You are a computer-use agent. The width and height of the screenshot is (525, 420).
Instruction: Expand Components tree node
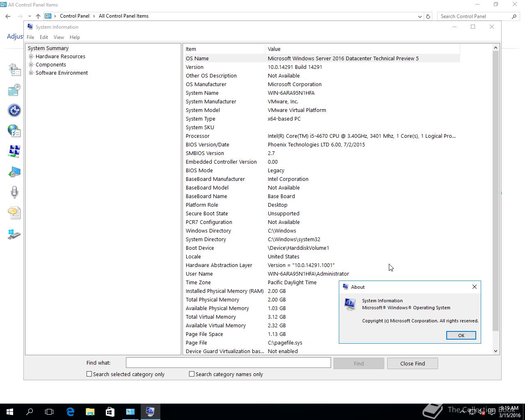(x=31, y=65)
